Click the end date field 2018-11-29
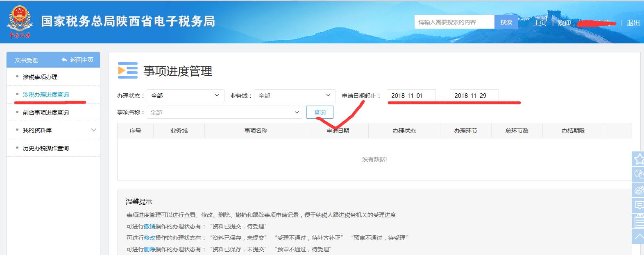This screenshot has width=644, height=255. pyautogui.click(x=474, y=96)
